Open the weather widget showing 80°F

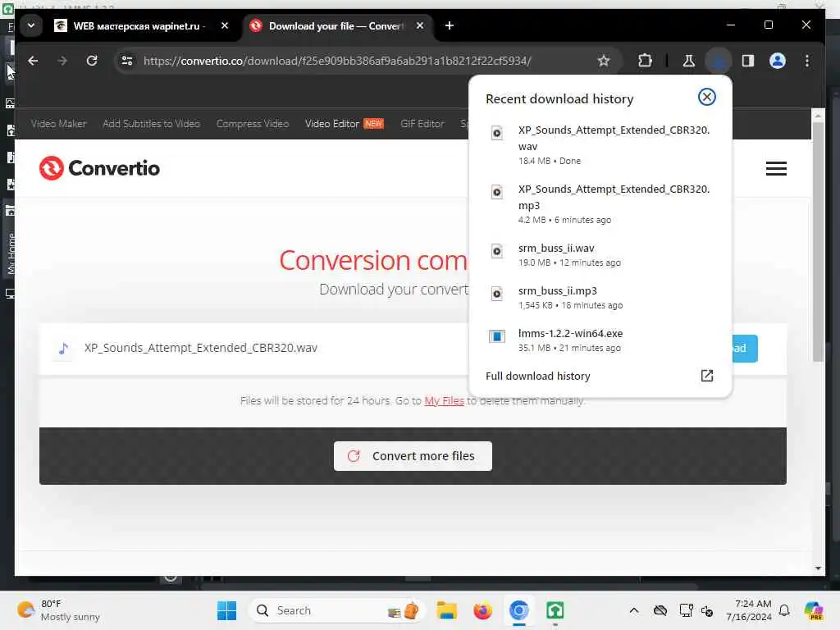tap(59, 610)
